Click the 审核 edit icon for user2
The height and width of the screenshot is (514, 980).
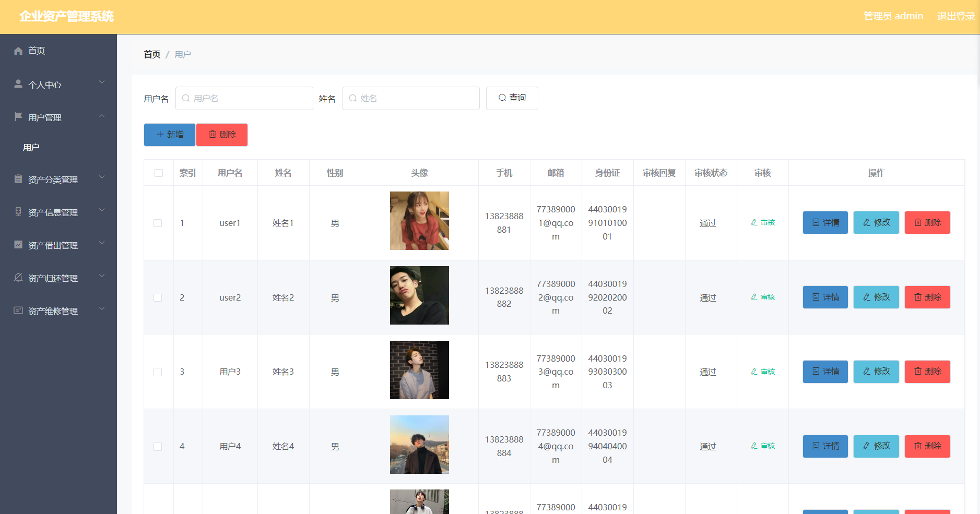click(754, 297)
